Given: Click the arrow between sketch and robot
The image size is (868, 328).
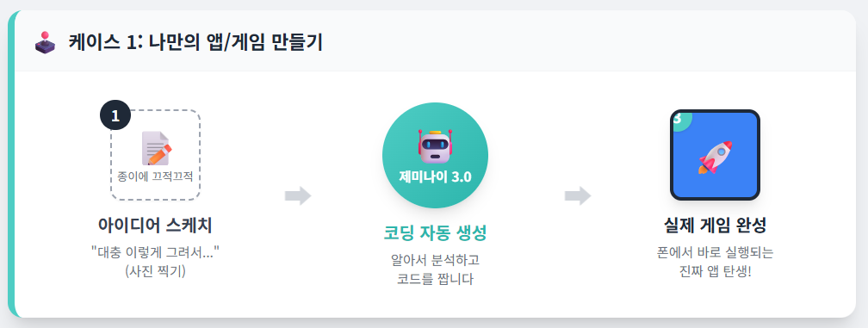Looking at the screenshot, I should [298, 195].
